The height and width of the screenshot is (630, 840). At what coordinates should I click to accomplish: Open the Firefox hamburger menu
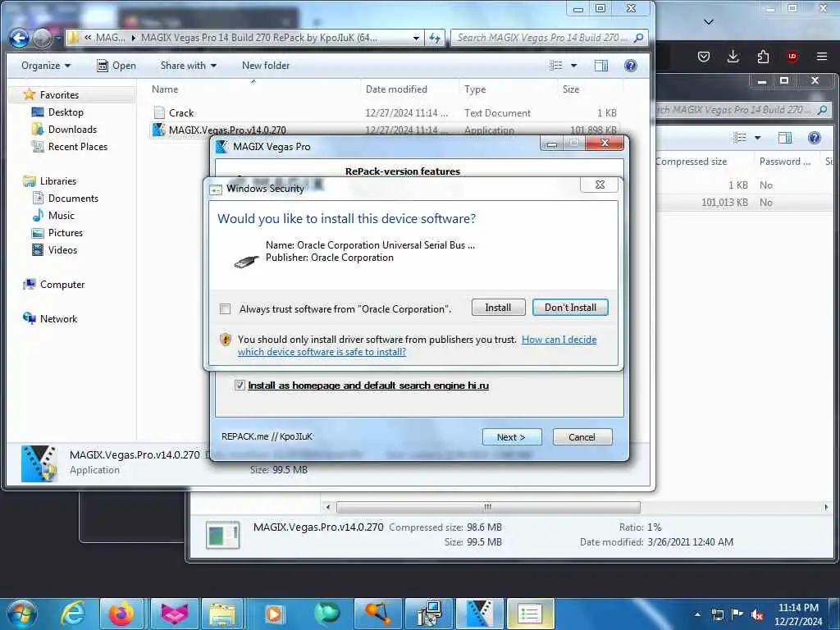pyautogui.click(x=822, y=57)
